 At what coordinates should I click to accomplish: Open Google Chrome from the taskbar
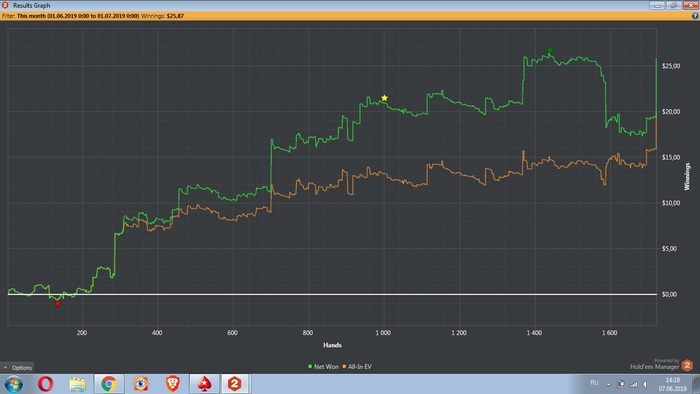coord(109,384)
